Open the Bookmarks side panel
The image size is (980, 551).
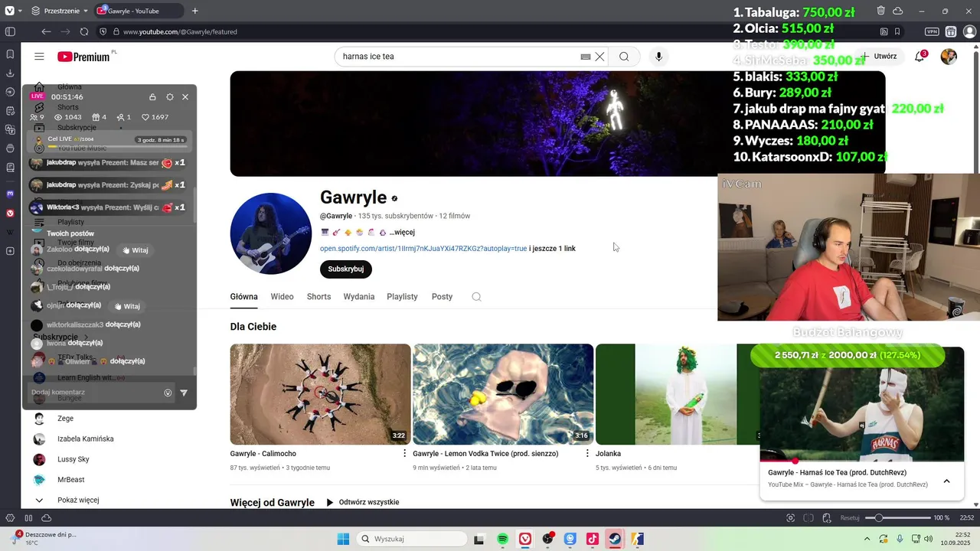click(x=10, y=54)
